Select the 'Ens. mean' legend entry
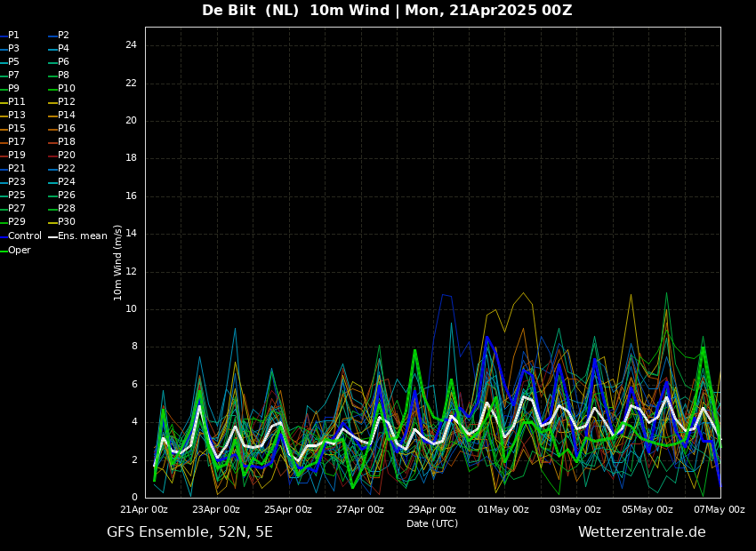This screenshot has width=756, height=551. coord(82,236)
